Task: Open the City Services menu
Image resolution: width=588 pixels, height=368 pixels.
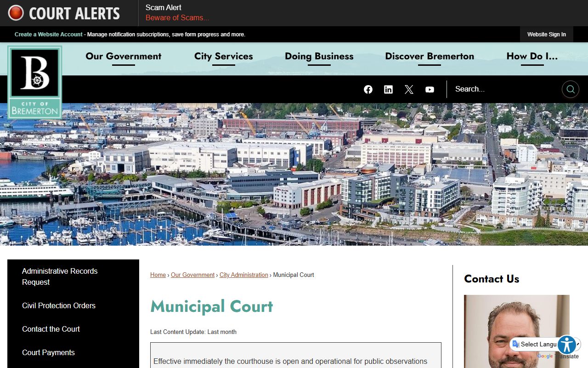Action: pyautogui.click(x=223, y=56)
